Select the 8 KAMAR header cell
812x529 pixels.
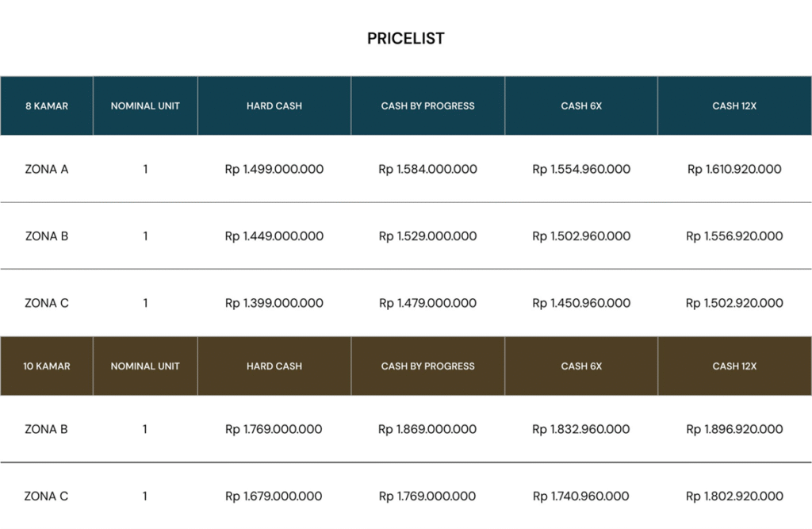click(46, 105)
